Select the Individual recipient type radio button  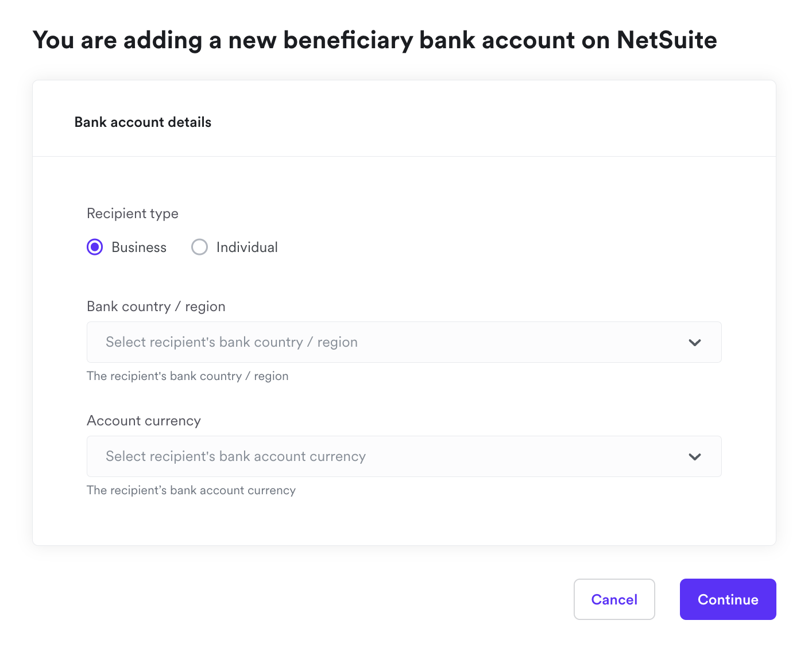[x=199, y=247]
